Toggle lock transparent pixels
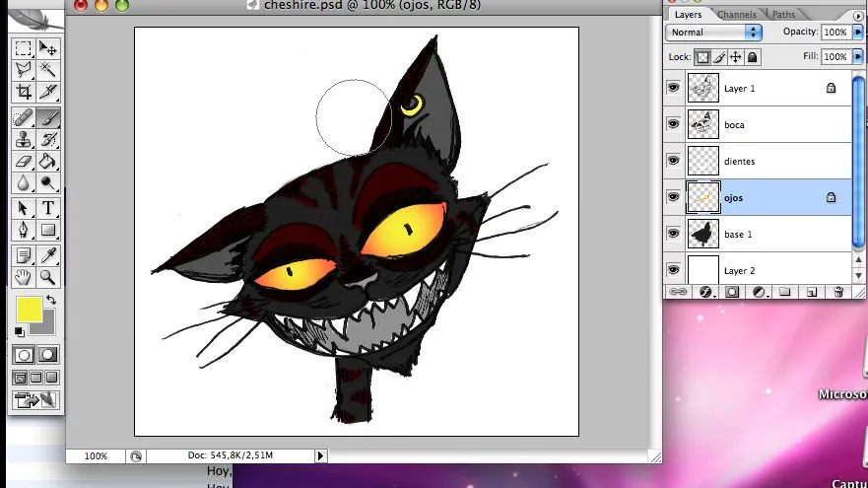Image resolution: width=868 pixels, height=488 pixels. pos(702,57)
